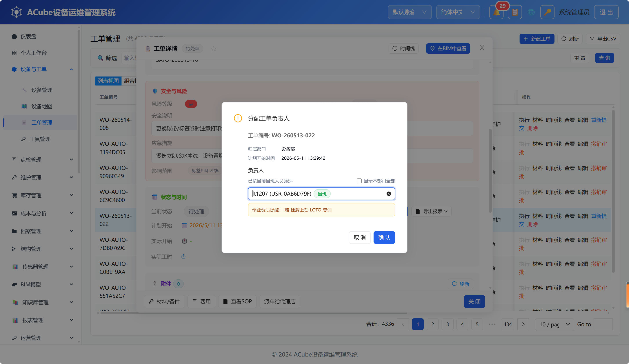Click the 退出 logout button

pyautogui.click(x=606, y=12)
